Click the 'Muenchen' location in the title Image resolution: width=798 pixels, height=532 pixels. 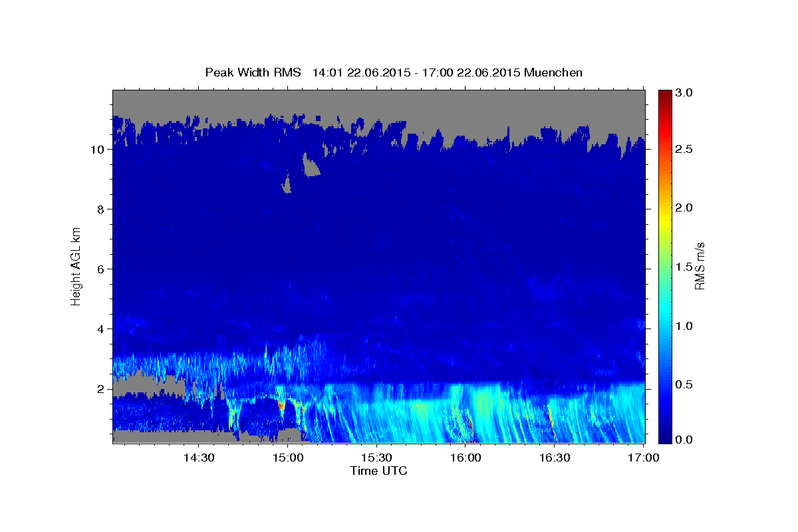click(x=553, y=72)
